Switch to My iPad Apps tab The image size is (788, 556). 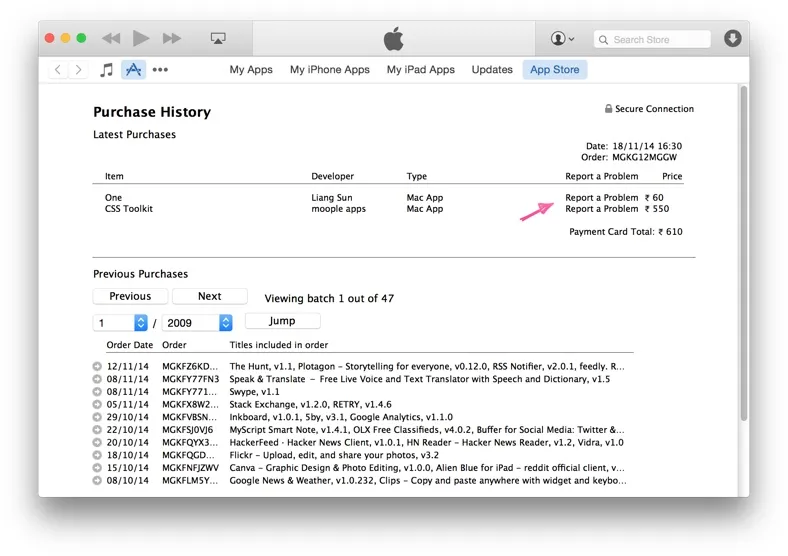pos(421,69)
